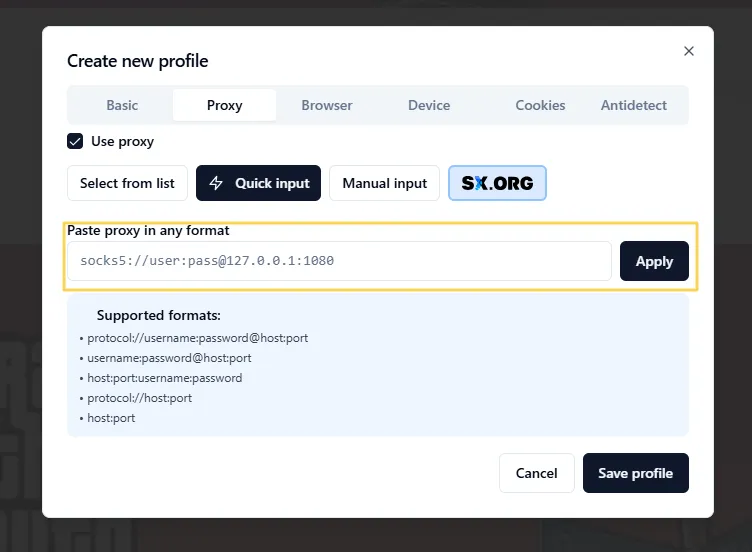Click the Quick input button
The width and height of the screenshot is (752, 552).
tap(258, 183)
